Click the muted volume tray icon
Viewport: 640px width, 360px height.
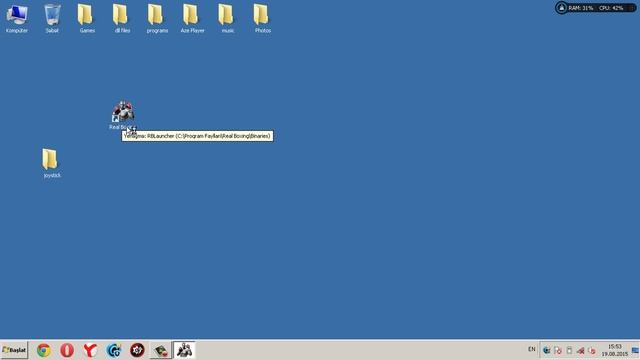tap(591, 350)
